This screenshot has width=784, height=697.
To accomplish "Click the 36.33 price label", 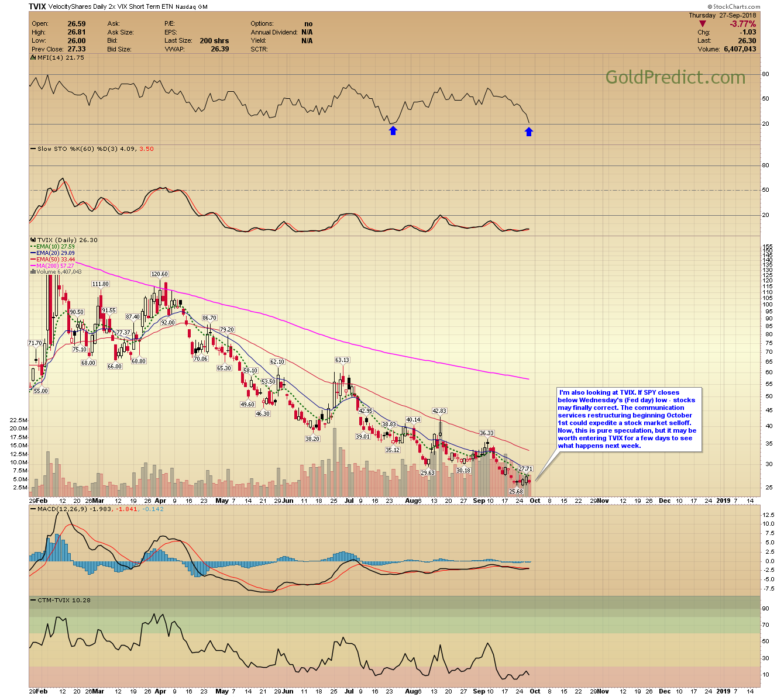I will coord(487,433).
